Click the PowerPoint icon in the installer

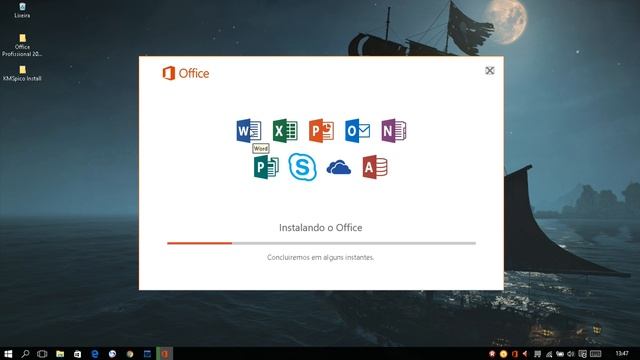pos(321,131)
